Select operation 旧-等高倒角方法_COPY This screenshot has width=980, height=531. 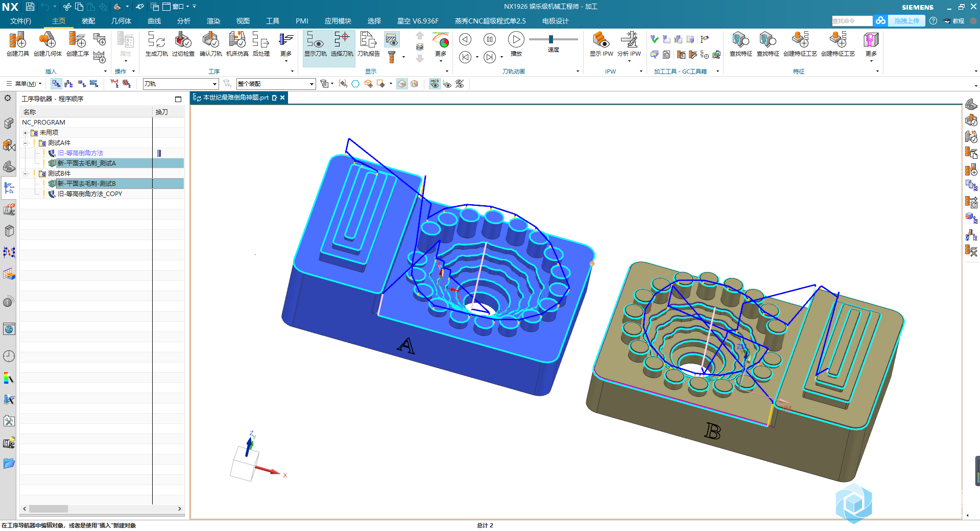point(90,194)
